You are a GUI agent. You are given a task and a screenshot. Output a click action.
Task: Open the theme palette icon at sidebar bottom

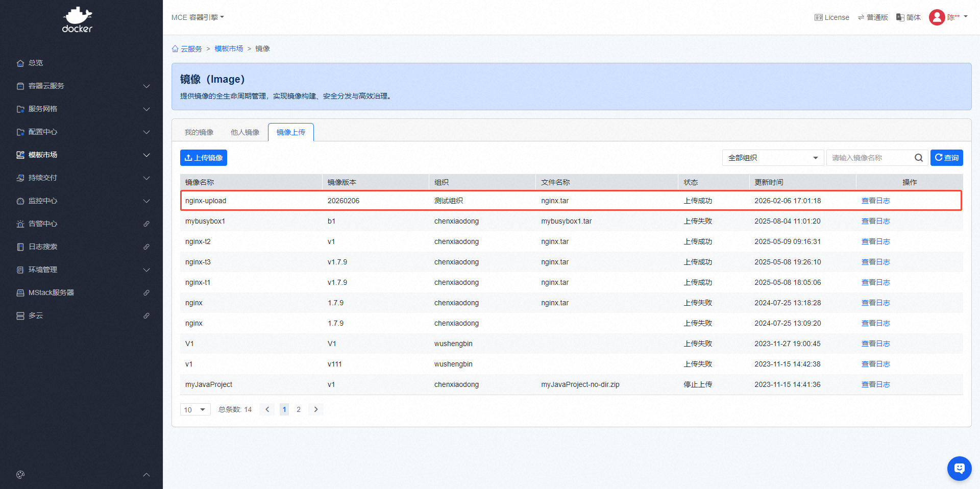click(x=20, y=475)
